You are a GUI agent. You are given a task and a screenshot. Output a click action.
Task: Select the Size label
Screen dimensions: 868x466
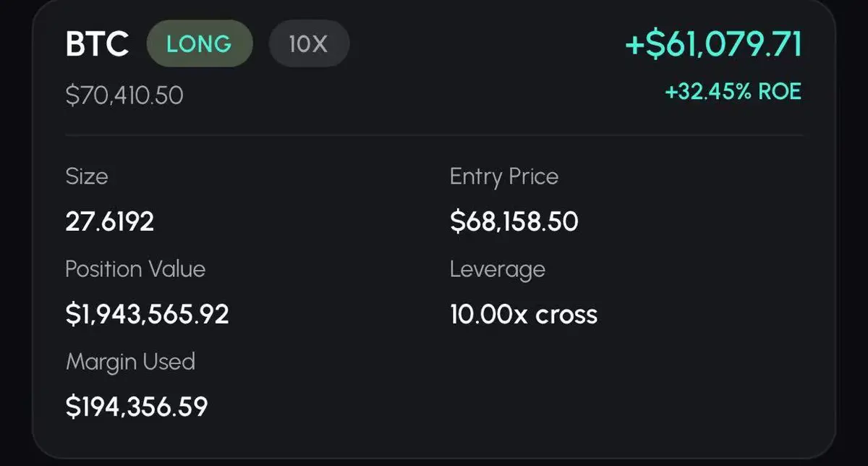(x=86, y=177)
